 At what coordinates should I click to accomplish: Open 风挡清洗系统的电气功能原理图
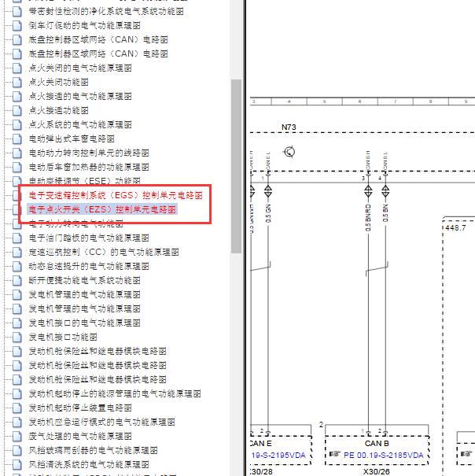(89, 465)
